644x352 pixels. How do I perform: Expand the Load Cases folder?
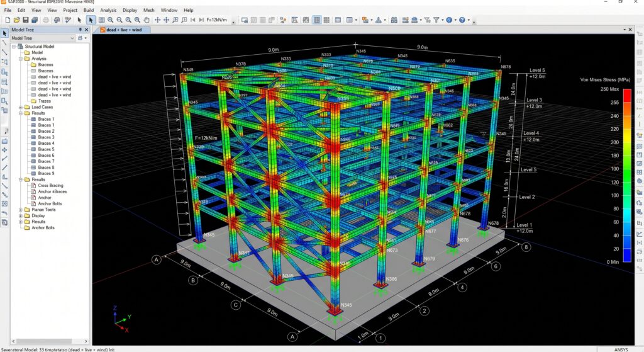click(21, 107)
